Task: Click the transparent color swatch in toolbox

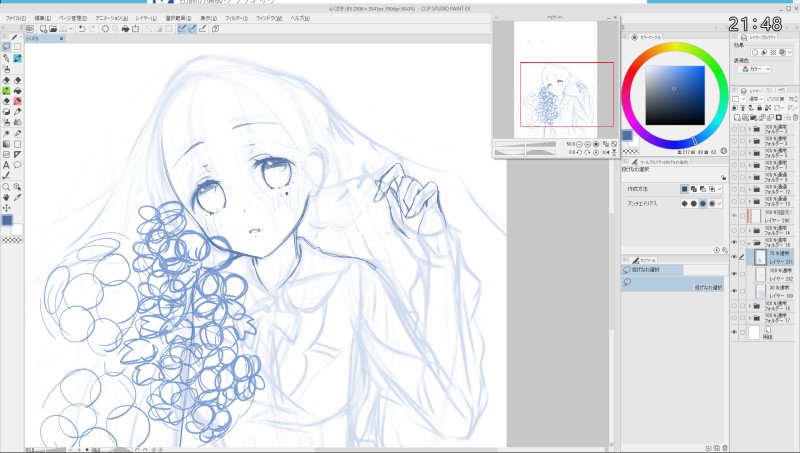Action: tap(12, 240)
